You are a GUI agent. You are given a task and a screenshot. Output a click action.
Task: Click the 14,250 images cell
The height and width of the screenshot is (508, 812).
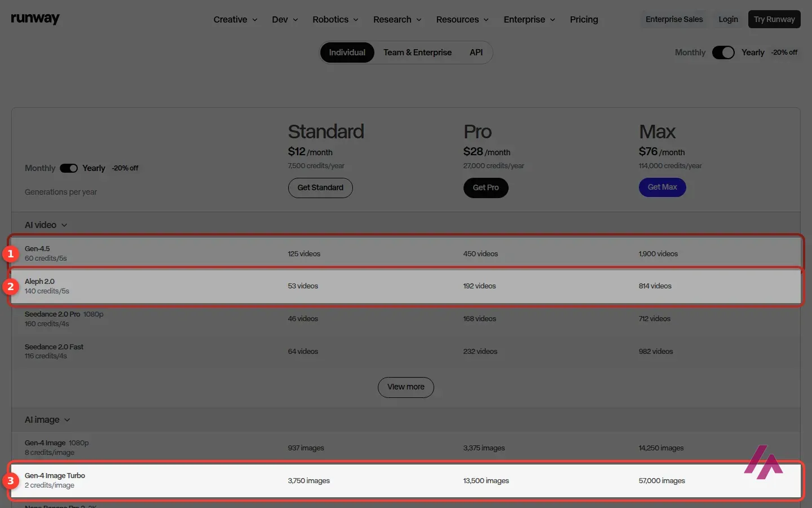pyautogui.click(x=661, y=448)
